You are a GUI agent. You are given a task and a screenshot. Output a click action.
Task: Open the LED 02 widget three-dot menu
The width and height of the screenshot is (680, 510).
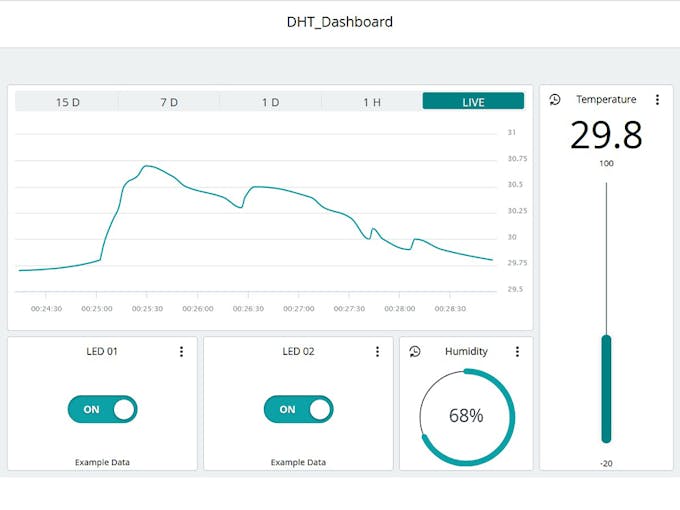point(377,352)
